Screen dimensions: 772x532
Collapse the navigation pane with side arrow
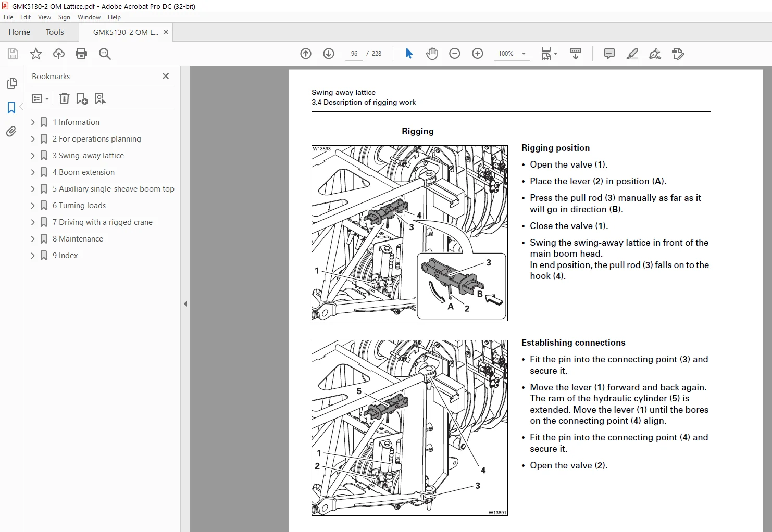click(185, 303)
